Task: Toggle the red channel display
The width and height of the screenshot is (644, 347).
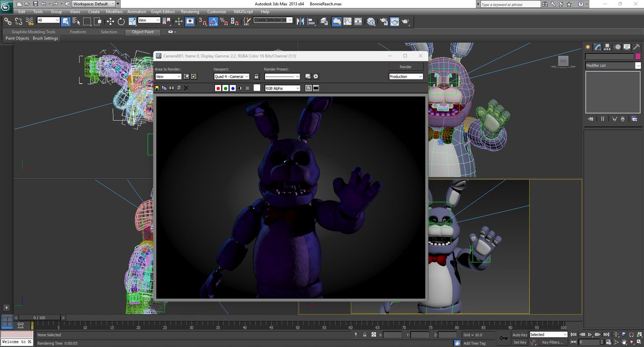Action: coord(218,88)
